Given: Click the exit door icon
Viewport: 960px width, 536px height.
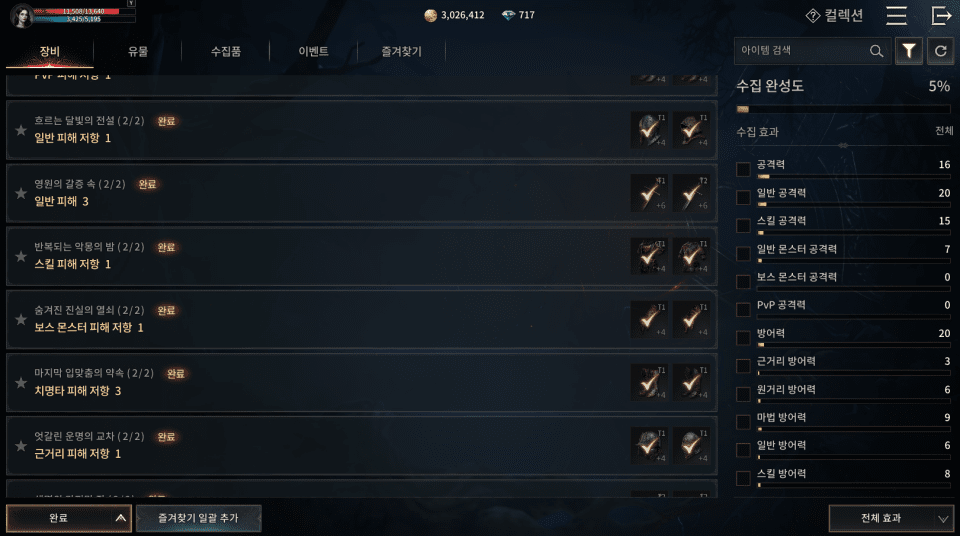Looking at the screenshot, I should click(x=941, y=15).
